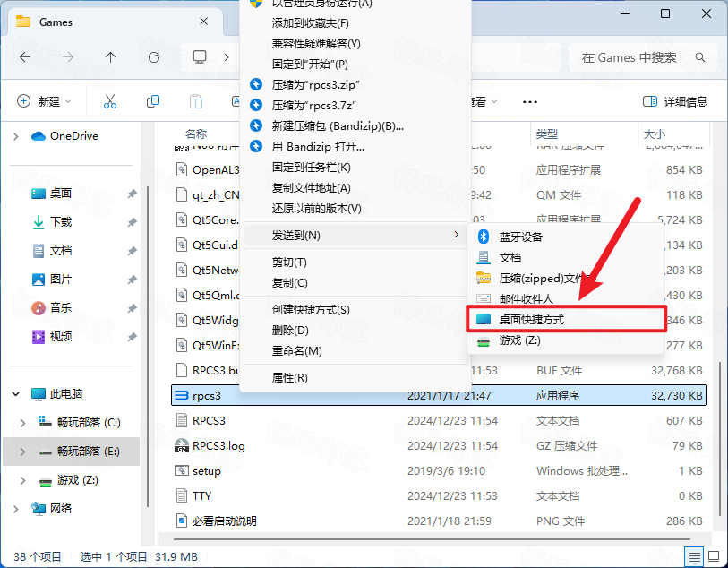
Task: Select the RPCS3 文本文档 file row
Action: coord(438,421)
